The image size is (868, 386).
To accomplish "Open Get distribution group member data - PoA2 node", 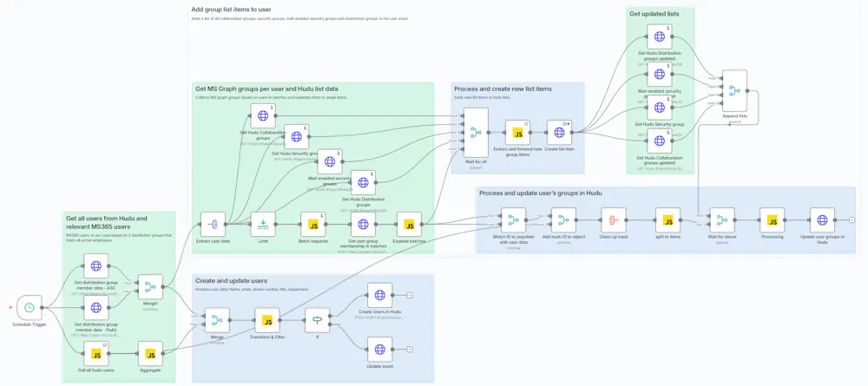I will (96, 307).
